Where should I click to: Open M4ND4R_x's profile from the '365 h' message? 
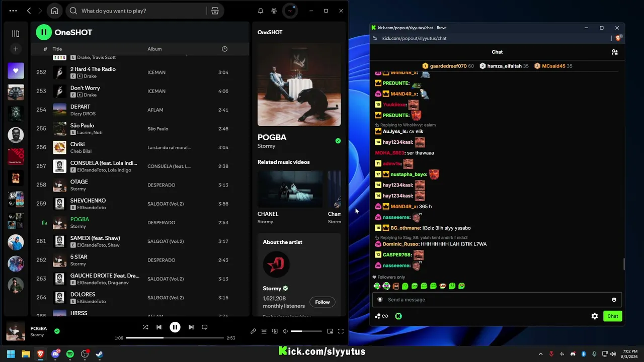click(x=404, y=207)
